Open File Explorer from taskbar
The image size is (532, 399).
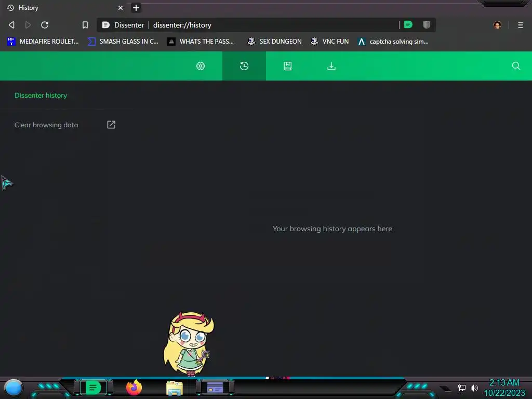coord(175,388)
